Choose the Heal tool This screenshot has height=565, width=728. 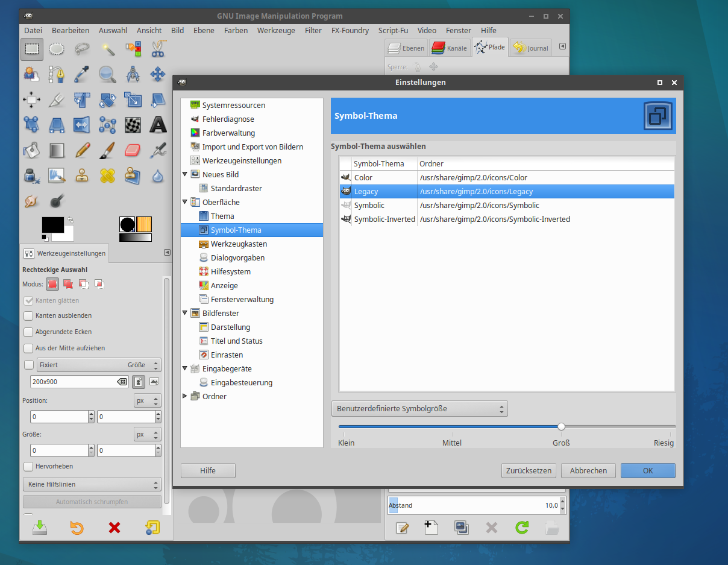click(107, 175)
